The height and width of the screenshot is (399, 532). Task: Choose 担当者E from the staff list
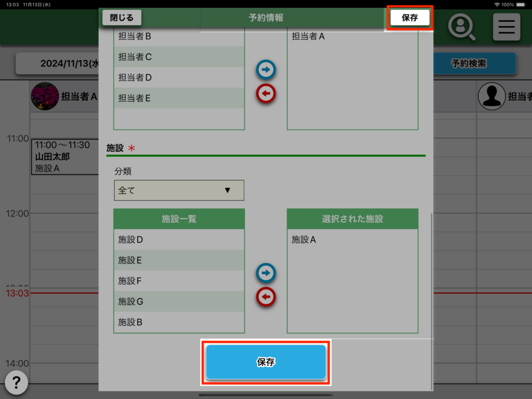[x=179, y=98]
